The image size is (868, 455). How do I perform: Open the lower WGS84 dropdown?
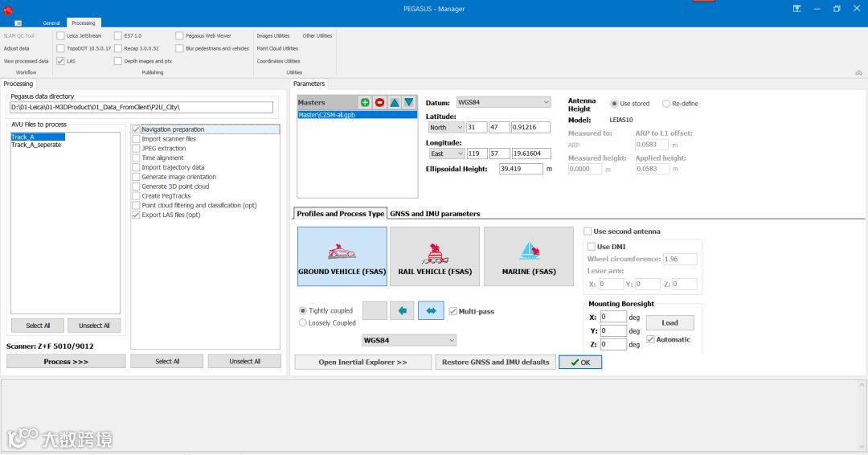[409, 340]
